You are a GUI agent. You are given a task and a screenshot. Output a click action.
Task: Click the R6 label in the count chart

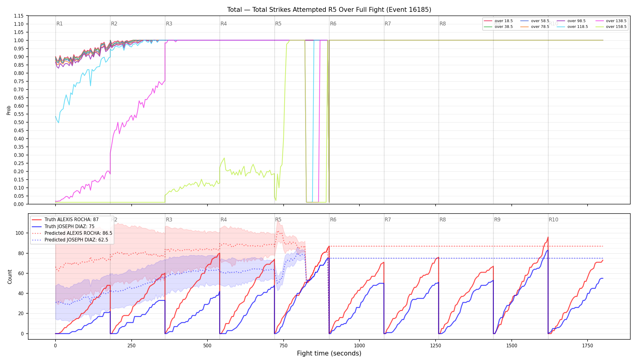tap(333, 220)
